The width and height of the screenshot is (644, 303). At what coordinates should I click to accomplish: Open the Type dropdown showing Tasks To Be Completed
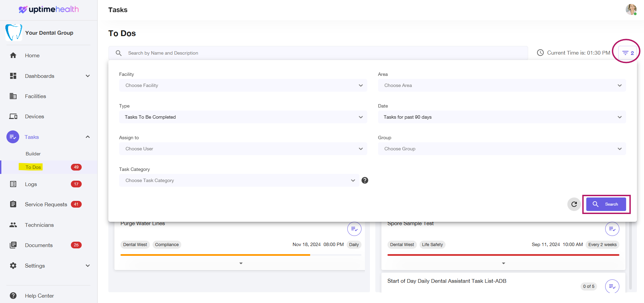tap(243, 117)
